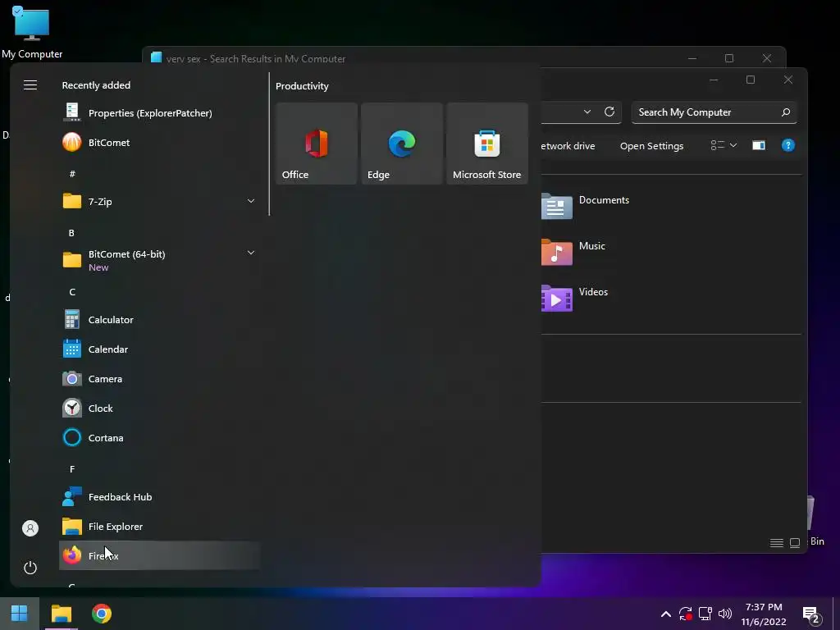Viewport: 840px width, 630px height.
Task: Jump to letter # index header
Action: point(72,174)
